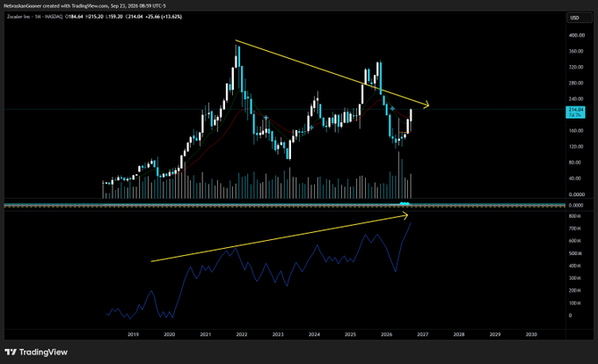Click the close value C214.04 in the legend
Viewport: 598px width, 364px height.
tap(134, 17)
